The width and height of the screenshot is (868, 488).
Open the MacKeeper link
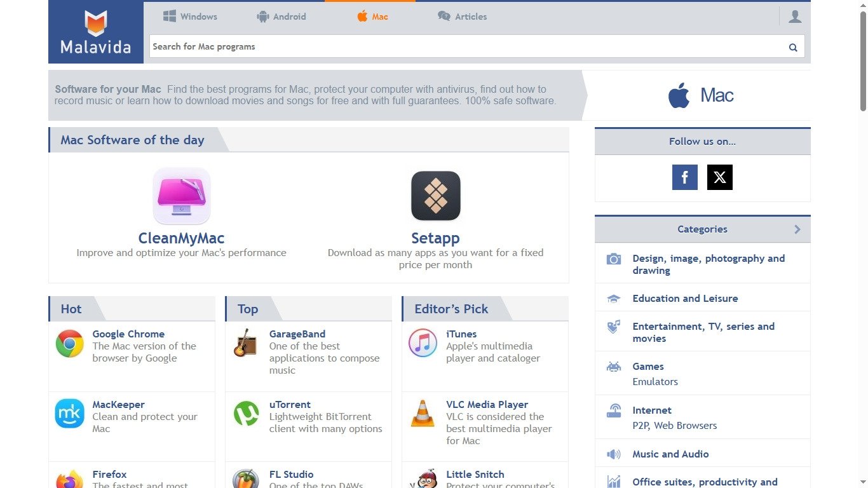[119, 405]
